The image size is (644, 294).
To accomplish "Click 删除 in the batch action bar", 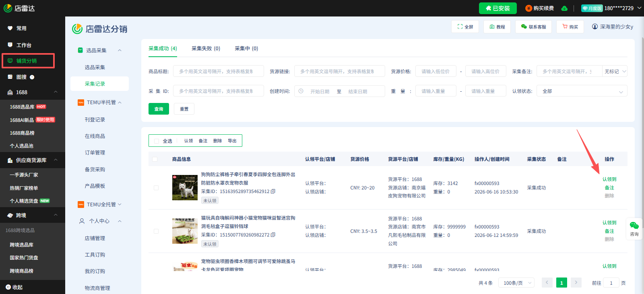I will click(217, 141).
